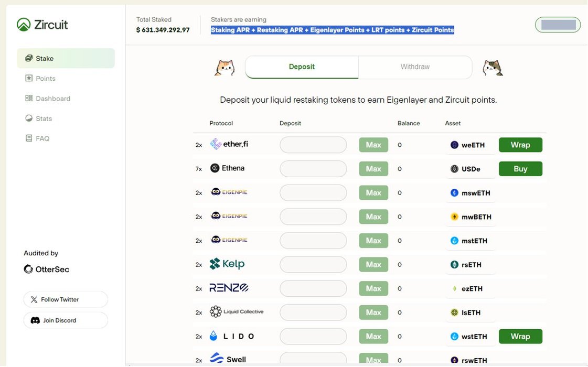Select the Deposit tab
This screenshot has height=367, width=588.
pyautogui.click(x=302, y=67)
